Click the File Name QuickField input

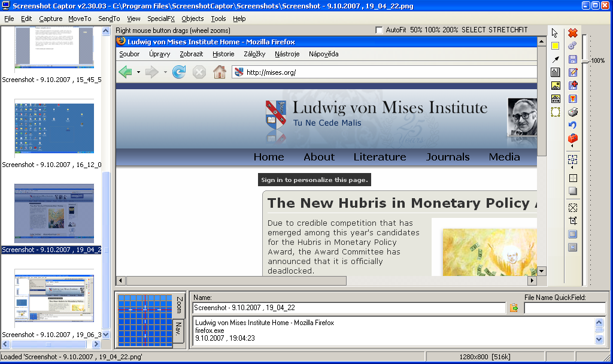click(565, 308)
